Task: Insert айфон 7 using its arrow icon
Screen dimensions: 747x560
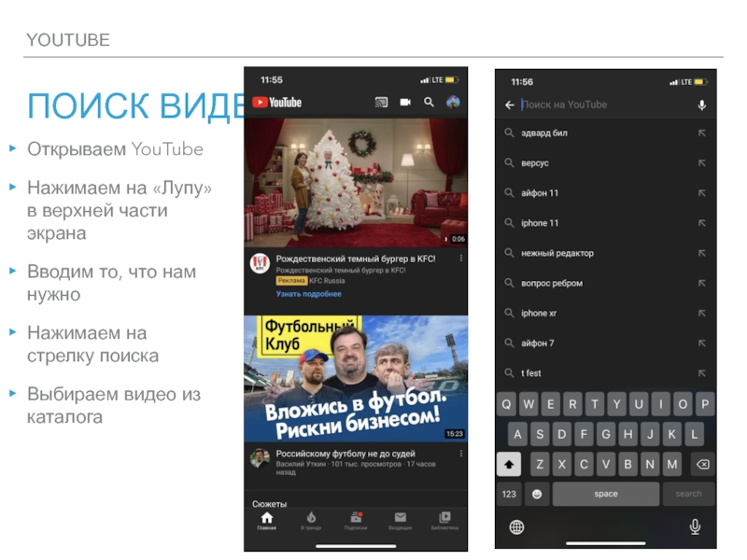Action: (702, 343)
